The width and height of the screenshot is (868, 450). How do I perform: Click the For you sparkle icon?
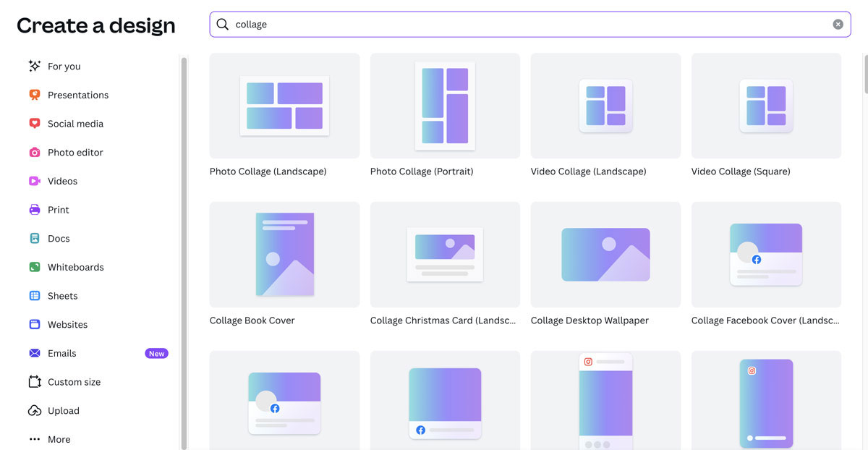35,66
